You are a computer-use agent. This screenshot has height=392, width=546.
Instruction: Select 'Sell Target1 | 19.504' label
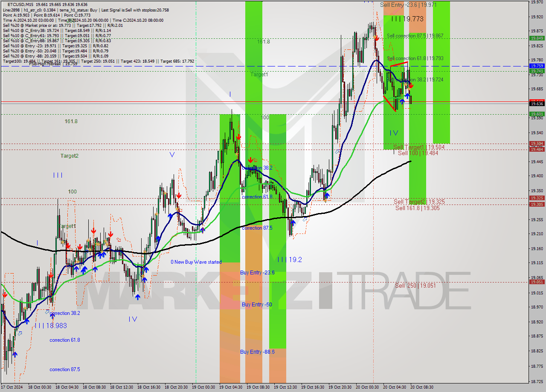(419, 147)
